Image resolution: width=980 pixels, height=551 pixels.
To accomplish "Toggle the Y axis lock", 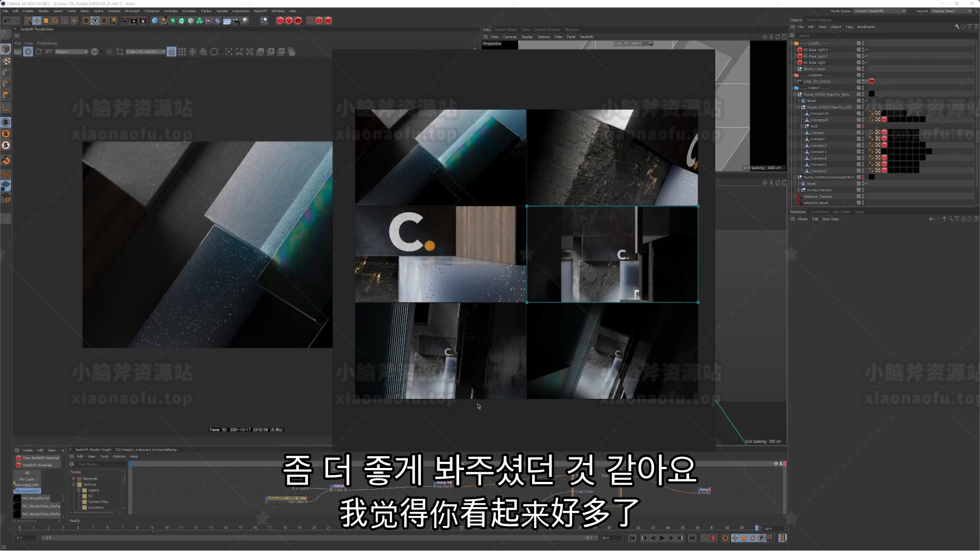I will 95,21.
